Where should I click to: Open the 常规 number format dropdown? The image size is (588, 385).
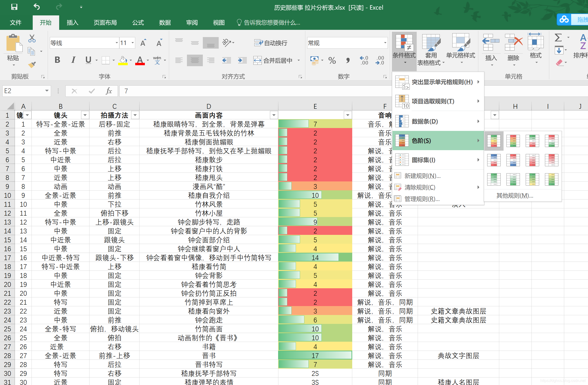pos(385,43)
